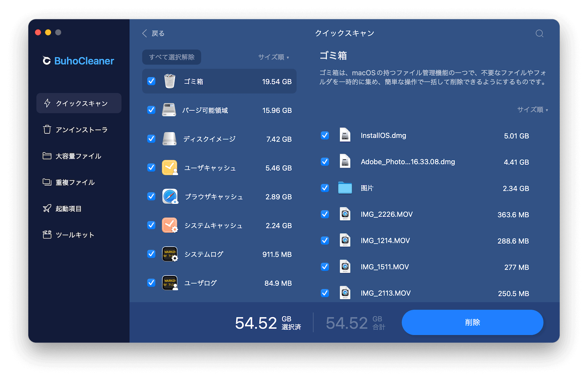Toggle the Adobe_Photo dmg checkbox
The height and width of the screenshot is (380, 588).
pyautogui.click(x=325, y=162)
